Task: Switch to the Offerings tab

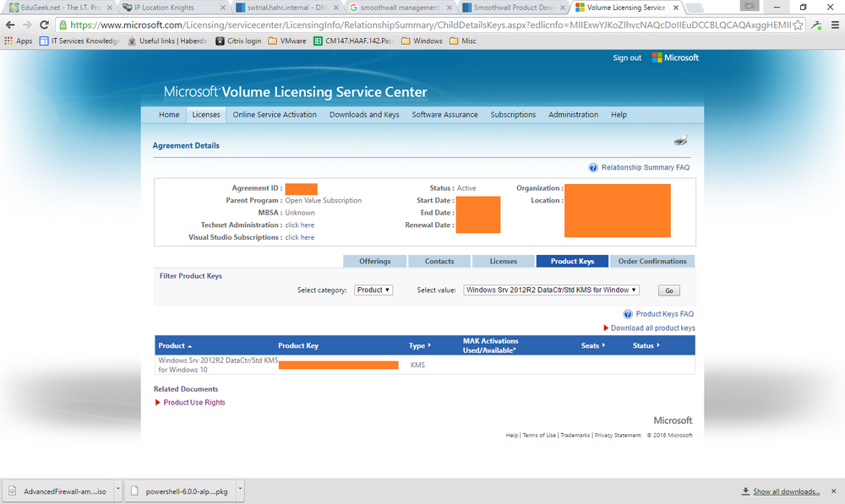Action: click(x=375, y=261)
